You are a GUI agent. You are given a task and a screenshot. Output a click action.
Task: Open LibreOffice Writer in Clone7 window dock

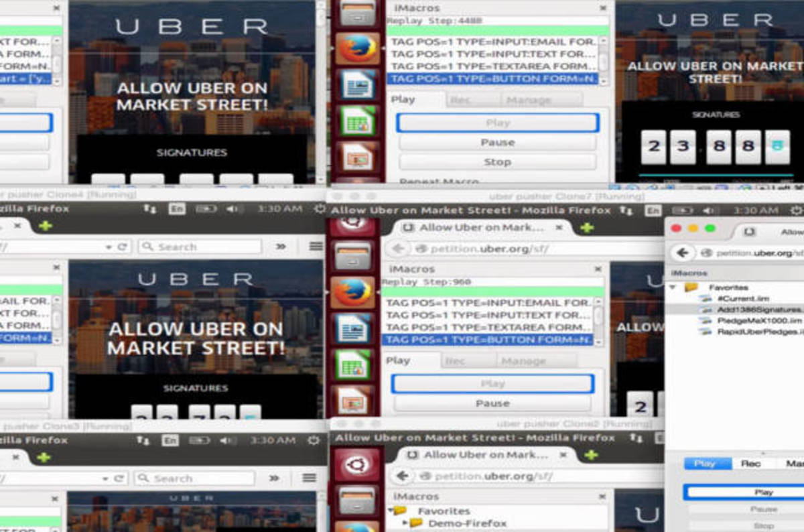pyautogui.click(x=352, y=330)
